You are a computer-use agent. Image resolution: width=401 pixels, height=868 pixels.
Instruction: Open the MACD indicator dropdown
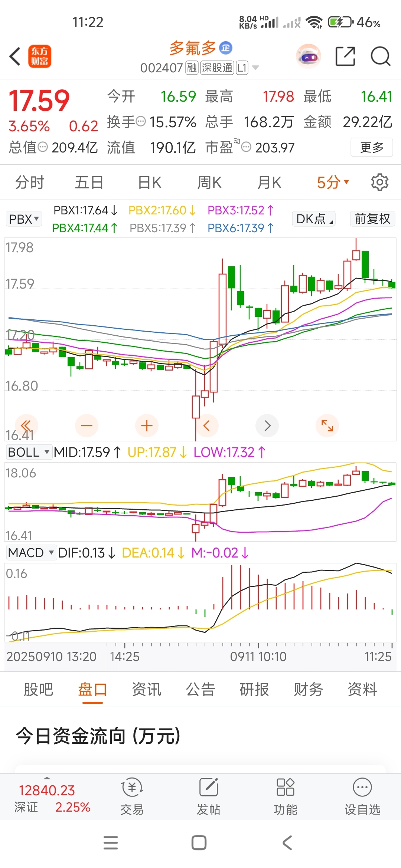click(31, 553)
